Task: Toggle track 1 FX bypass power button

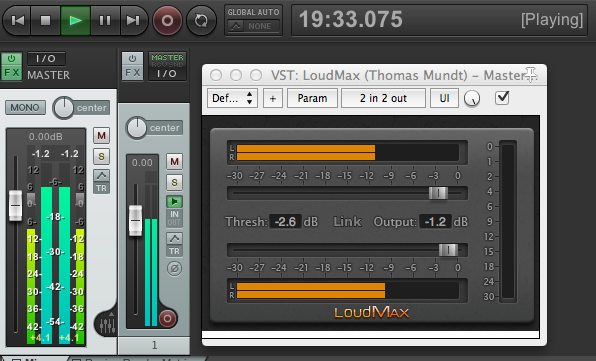Action: pyautogui.click(x=132, y=59)
